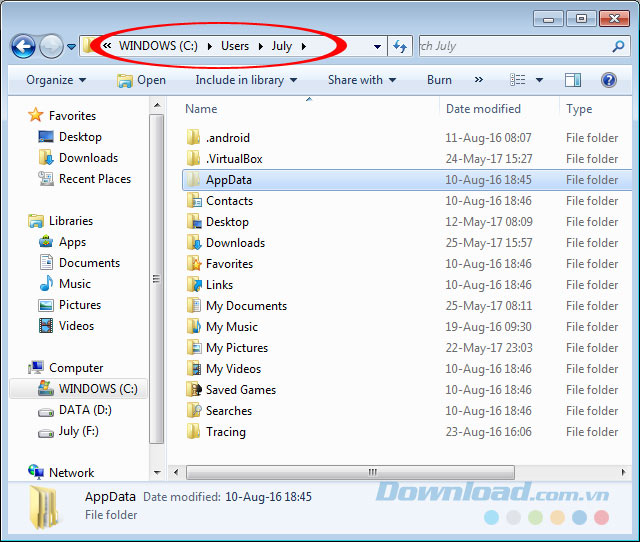Select the Downloads folder icon in file list
This screenshot has height=542, width=640.
(194, 242)
